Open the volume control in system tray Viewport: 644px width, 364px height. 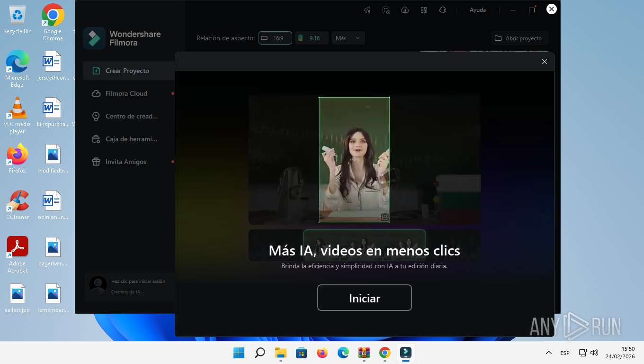[595, 353]
